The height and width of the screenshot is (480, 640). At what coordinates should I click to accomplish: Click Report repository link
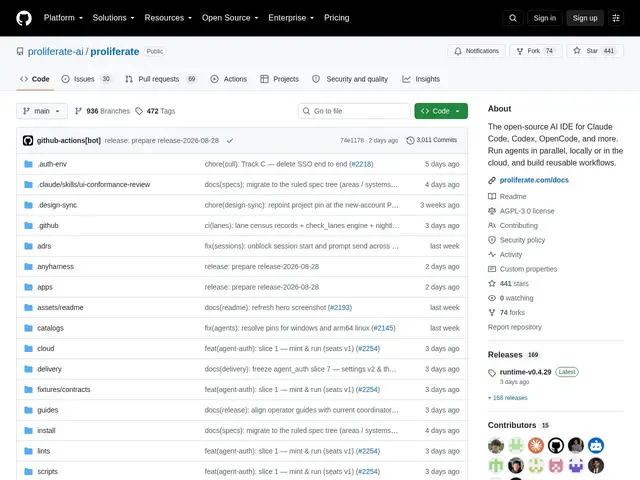click(515, 327)
